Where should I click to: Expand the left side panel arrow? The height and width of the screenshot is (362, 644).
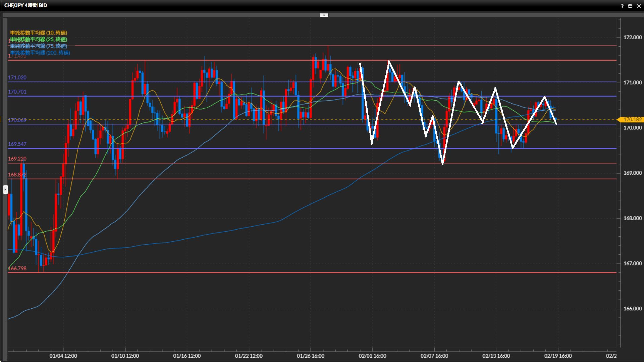click(5, 190)
